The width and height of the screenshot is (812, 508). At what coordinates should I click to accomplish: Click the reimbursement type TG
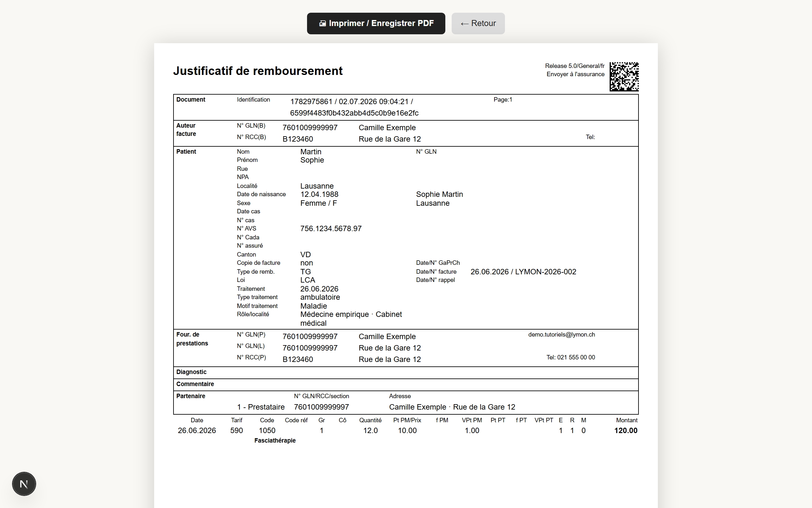coord(305,272)
